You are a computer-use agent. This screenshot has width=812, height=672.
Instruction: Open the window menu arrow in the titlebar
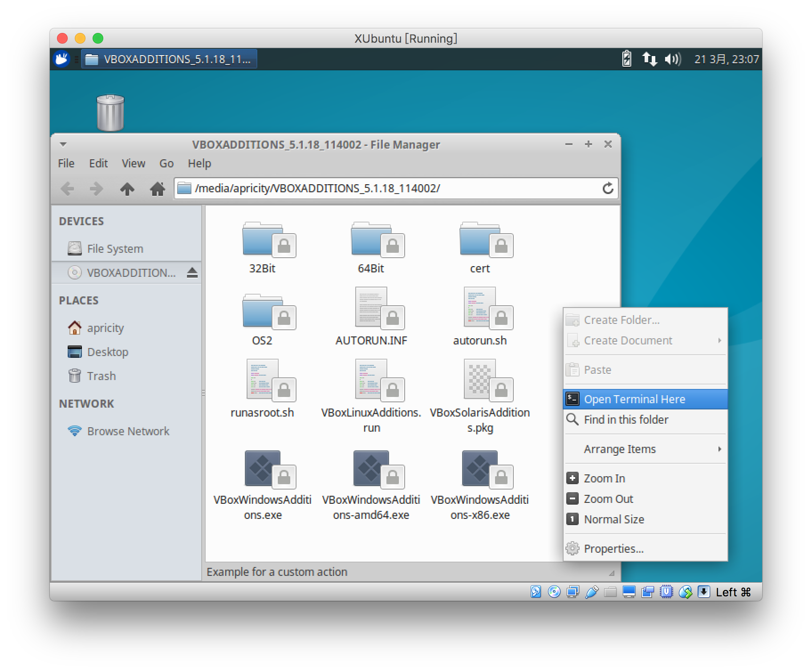(63, 144)
